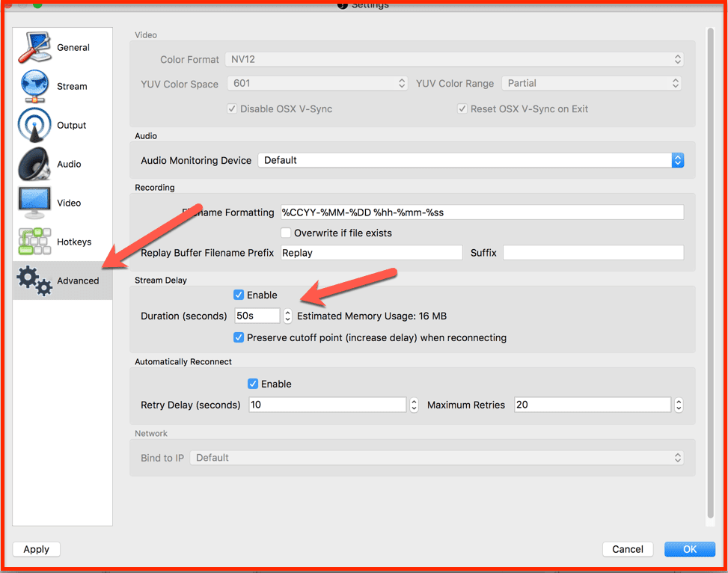Click the Audio speaker icon
This screenshot has width=728, height=573.
point(34,165)
